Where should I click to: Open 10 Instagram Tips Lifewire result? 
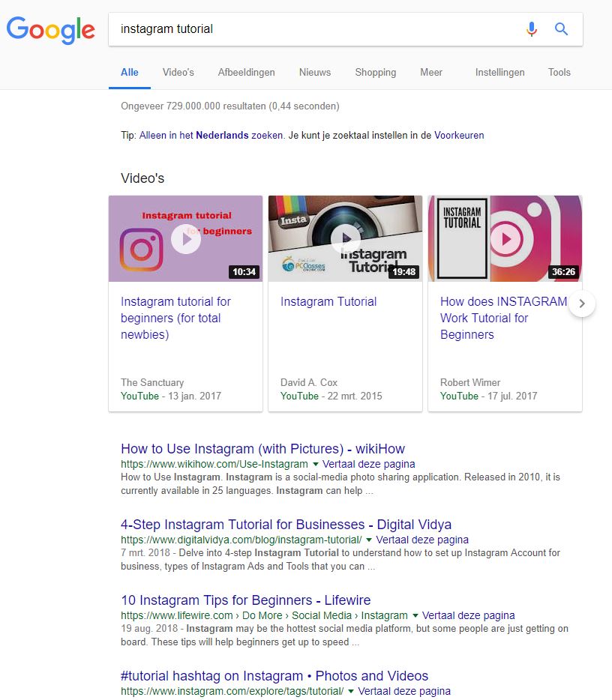[x=246, y=600]
